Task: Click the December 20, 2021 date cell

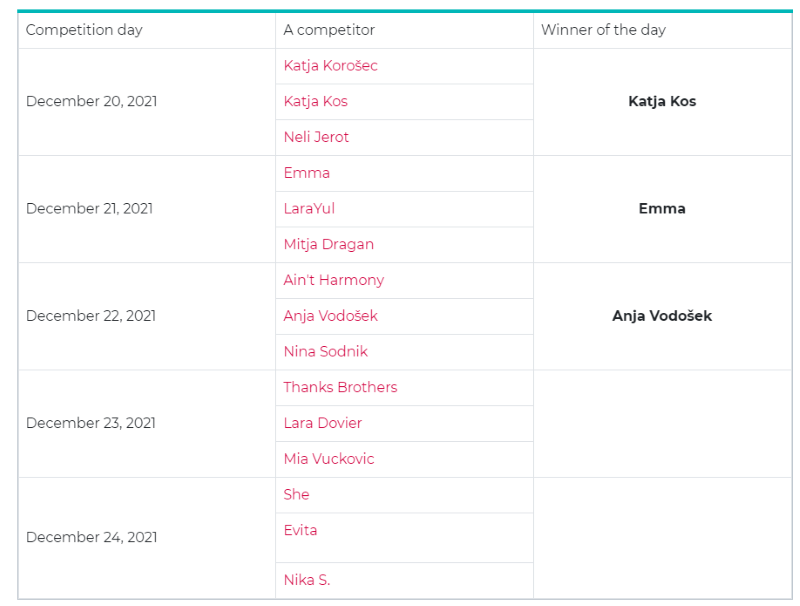Action: pos(91,101)
